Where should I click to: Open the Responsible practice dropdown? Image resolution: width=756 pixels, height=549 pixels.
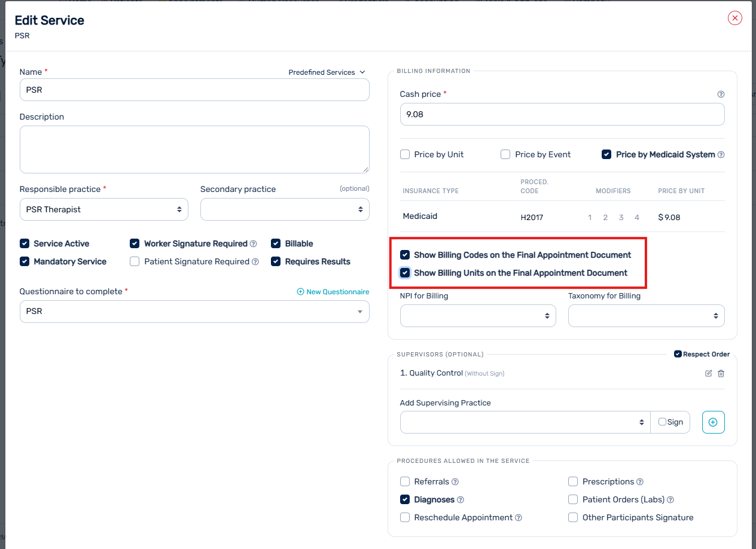[x=104, y=209]
